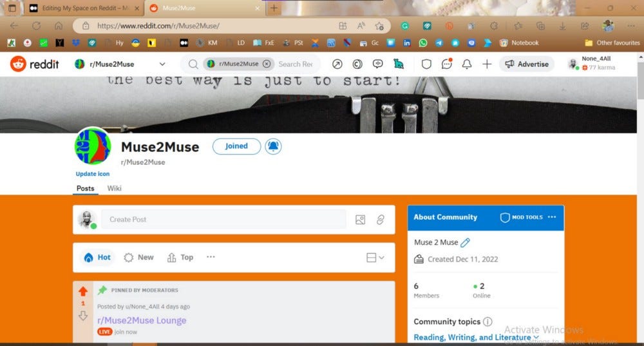
Task: Open the Reddit Talk icon
Action: coord(377,64)
